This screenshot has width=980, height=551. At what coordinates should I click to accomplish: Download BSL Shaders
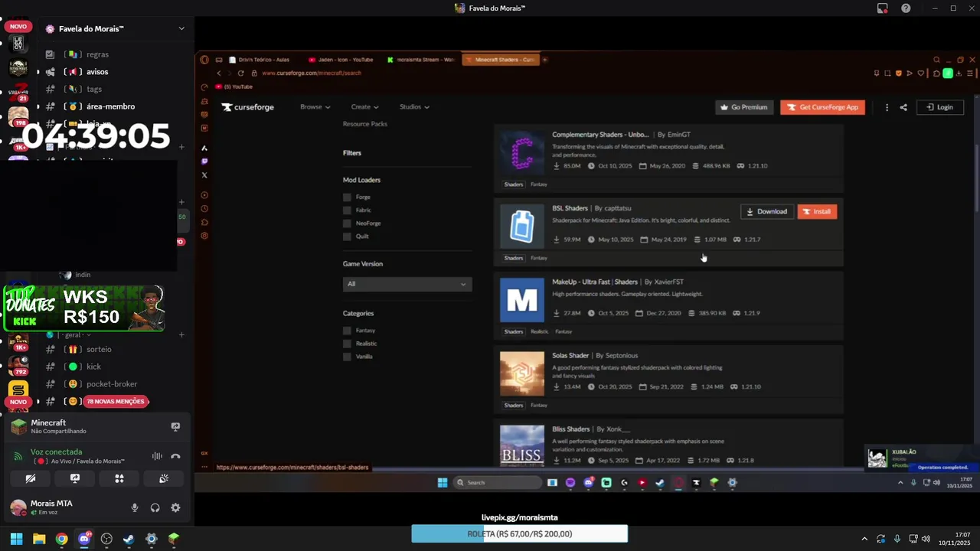766,211
